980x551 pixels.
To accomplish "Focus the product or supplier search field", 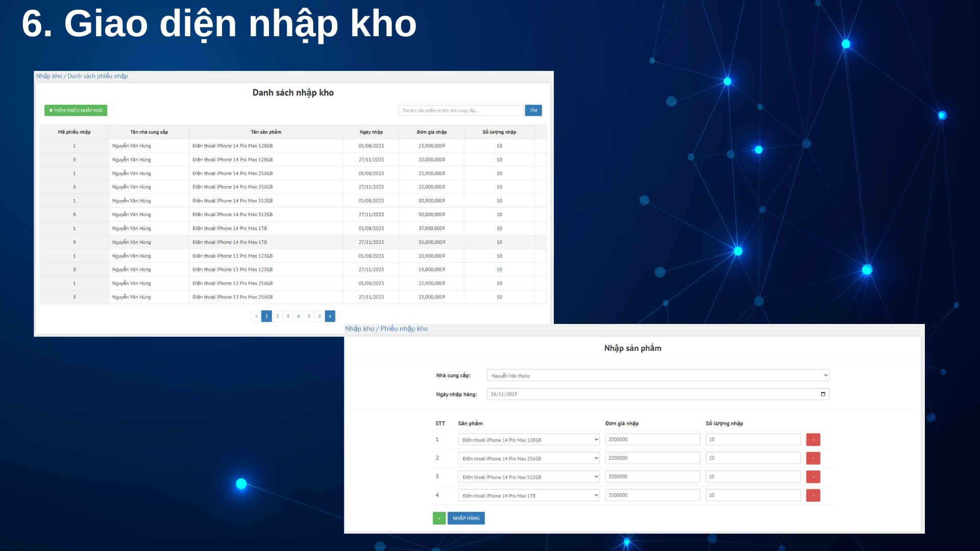I will point(460,110).
